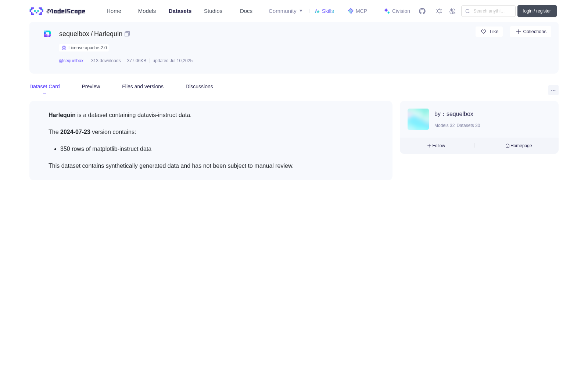The width and height of the screenshot is (588, 368).
Task: Click the plus icon for Collections
Action: [x=519, y=32]
